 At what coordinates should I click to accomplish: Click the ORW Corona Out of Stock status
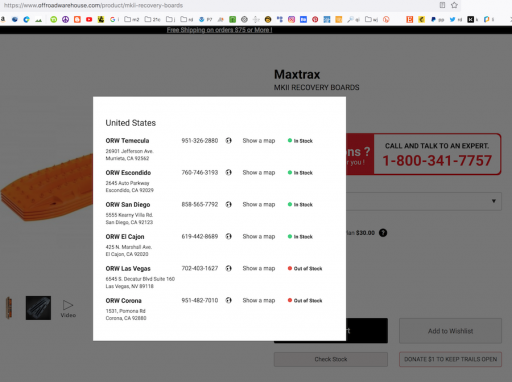coord(305,301)
